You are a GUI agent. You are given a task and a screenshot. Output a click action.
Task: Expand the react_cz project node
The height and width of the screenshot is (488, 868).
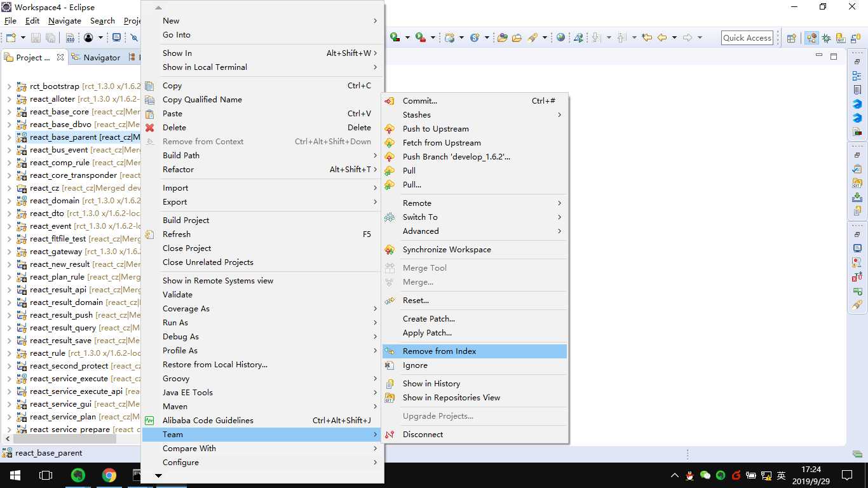click(x=10, y=188)
